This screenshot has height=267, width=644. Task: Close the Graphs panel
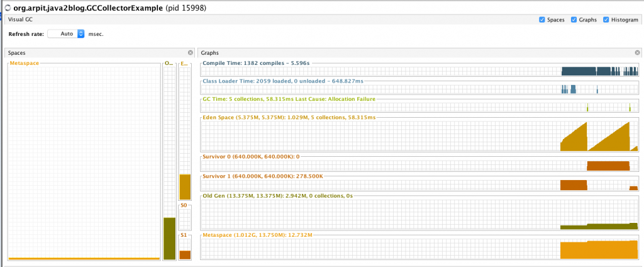click(x=638, y=53)
